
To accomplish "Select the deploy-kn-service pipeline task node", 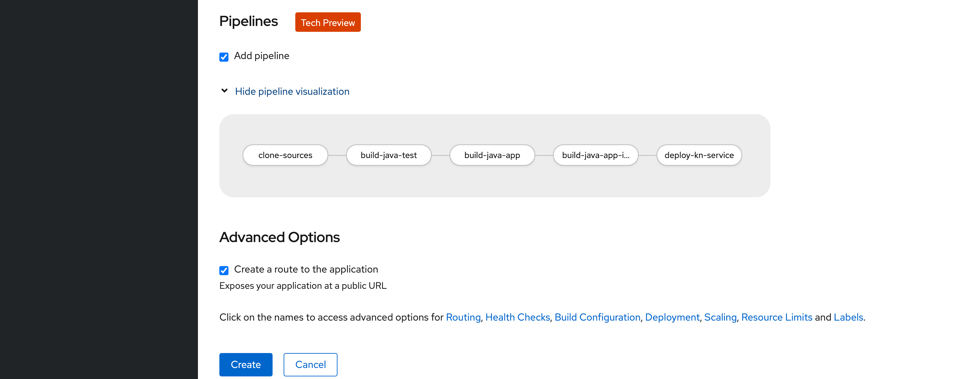I will (699, 155).
